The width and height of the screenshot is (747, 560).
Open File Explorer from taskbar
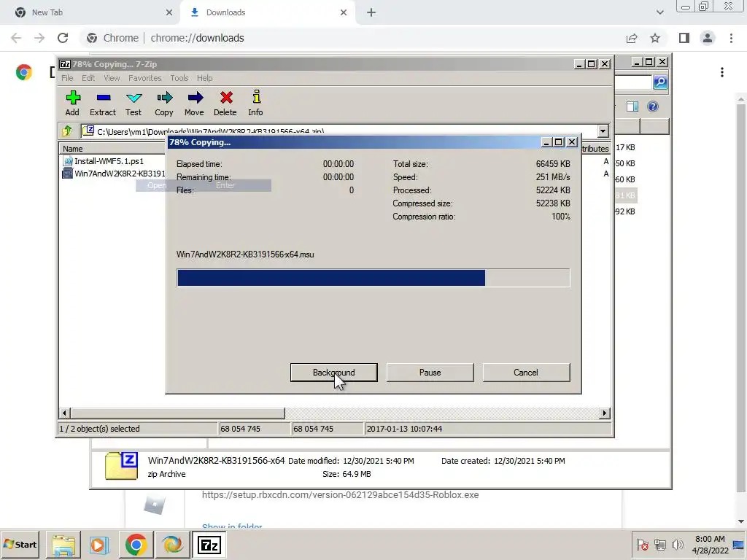tap(63, 545)
